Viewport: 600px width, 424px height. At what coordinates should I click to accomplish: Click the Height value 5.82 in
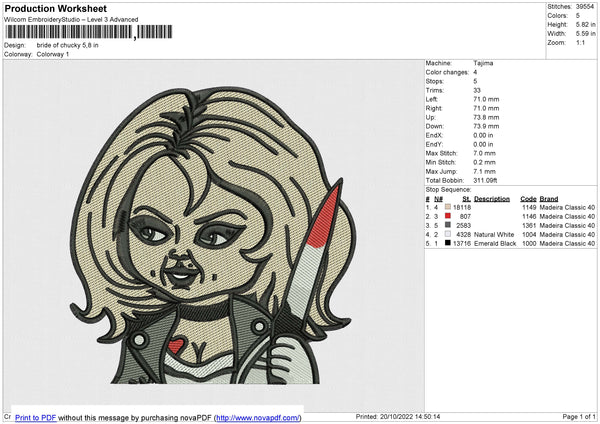pos(585,24)
